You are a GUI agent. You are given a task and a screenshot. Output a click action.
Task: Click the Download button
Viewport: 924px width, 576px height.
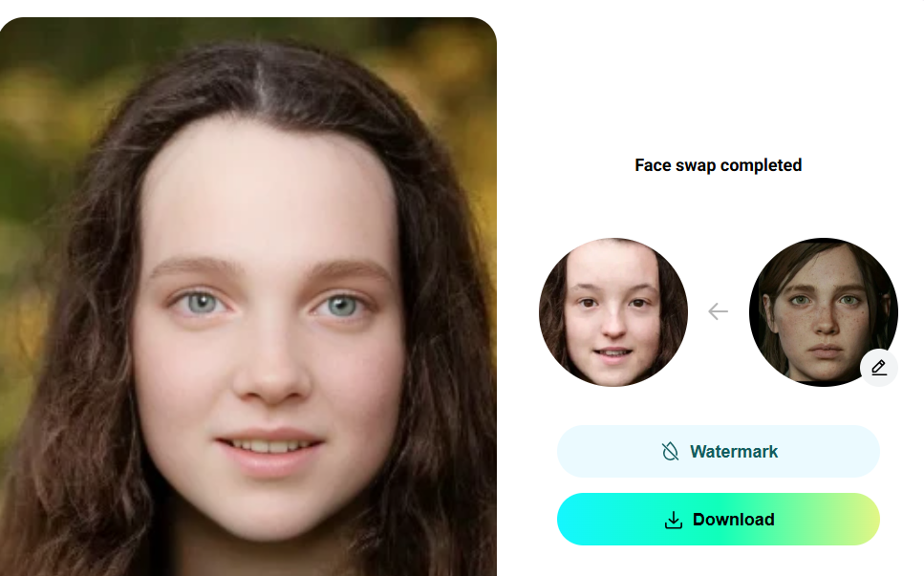pos(718,519)
